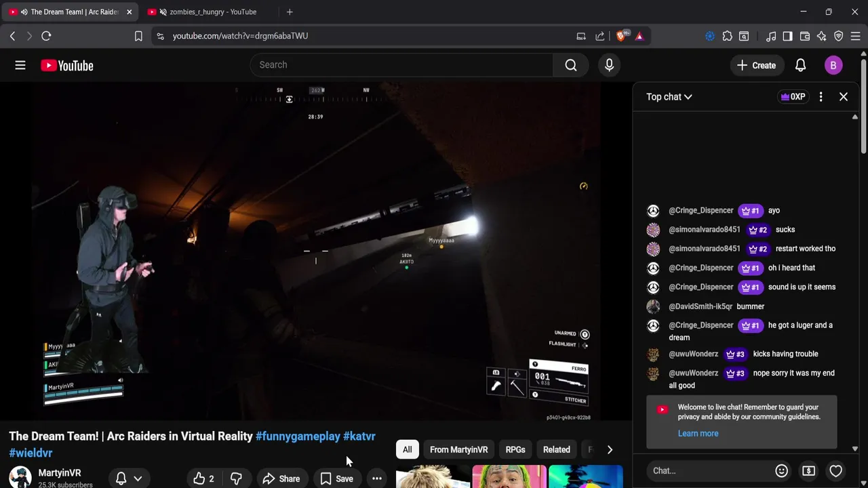The width and height of the screenshot is (868, 488).
Task: Open media control music note icon
Action: (x=771, y=36)
